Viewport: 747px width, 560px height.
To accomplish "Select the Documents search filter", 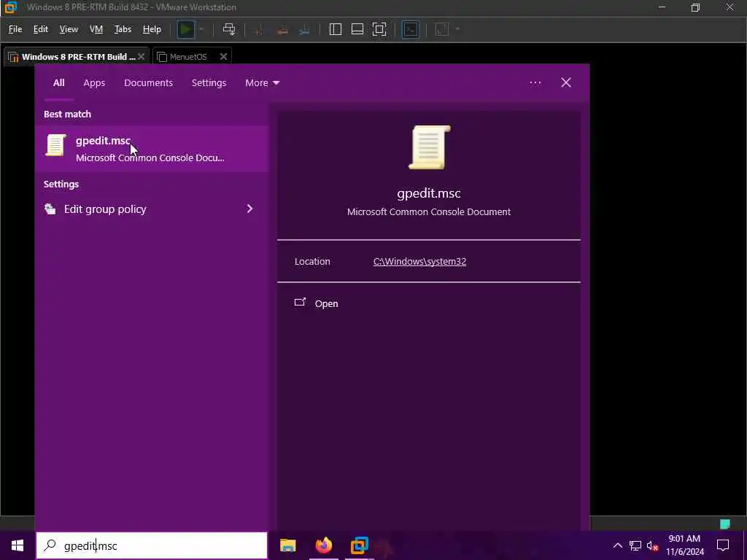I will 148,83.
